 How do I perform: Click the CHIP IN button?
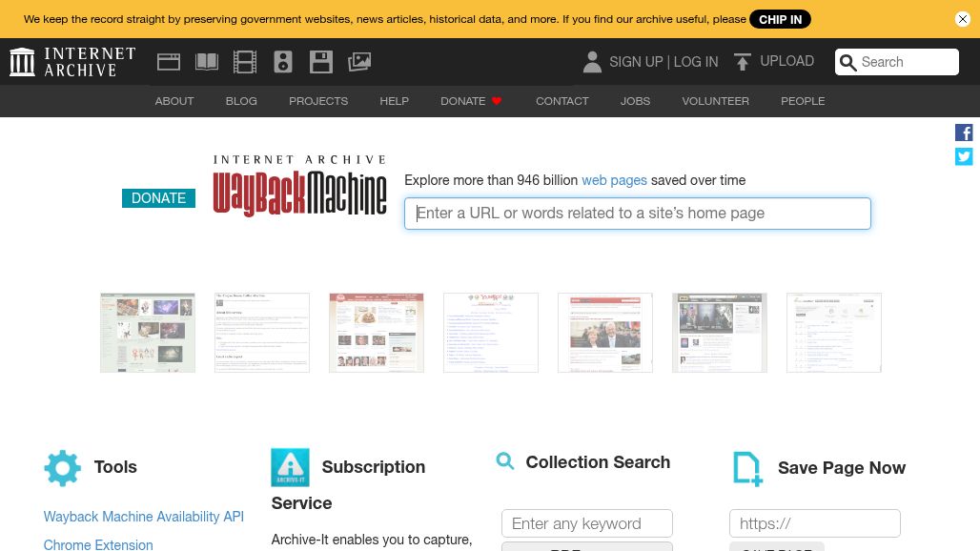pos(780,19)
